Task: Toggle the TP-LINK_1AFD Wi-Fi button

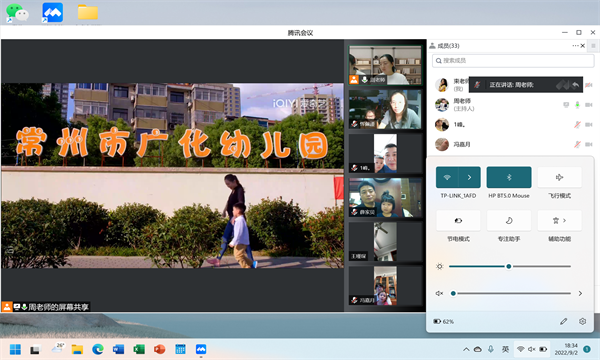Action: (447, 177)
